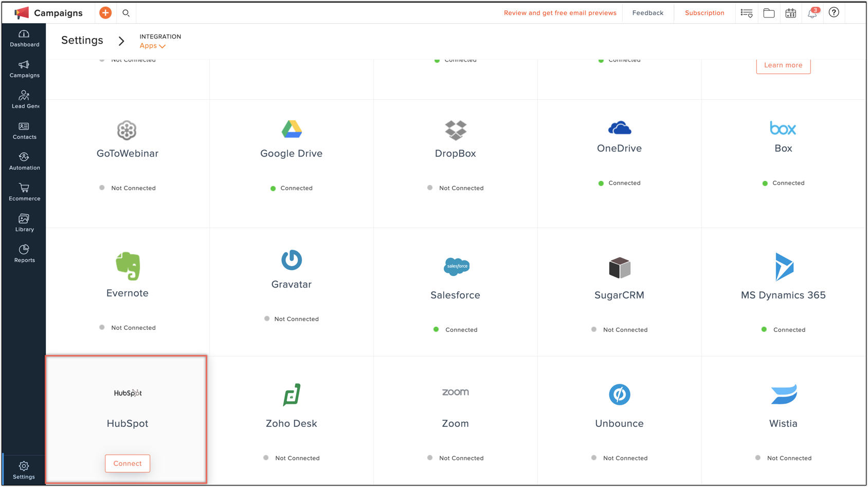
Task: Click the Salesforce cloud logo
Action: pyautogui.click(x=456, y=267)
